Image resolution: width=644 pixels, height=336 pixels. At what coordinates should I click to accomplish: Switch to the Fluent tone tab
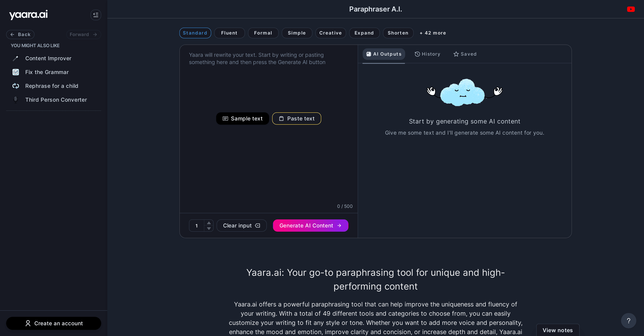[229, 33]
